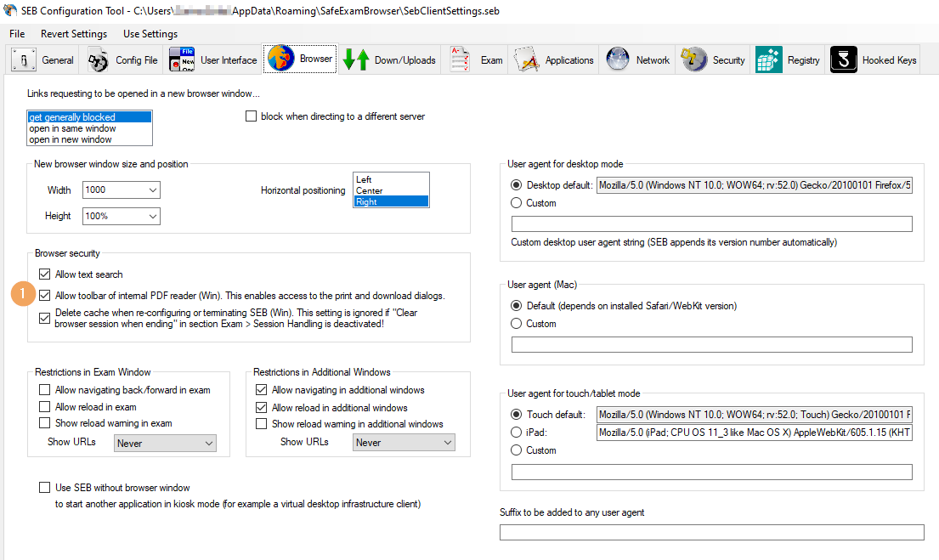Switch to the Network globe icon
939x560 pixels.
(x=618, y=60)
